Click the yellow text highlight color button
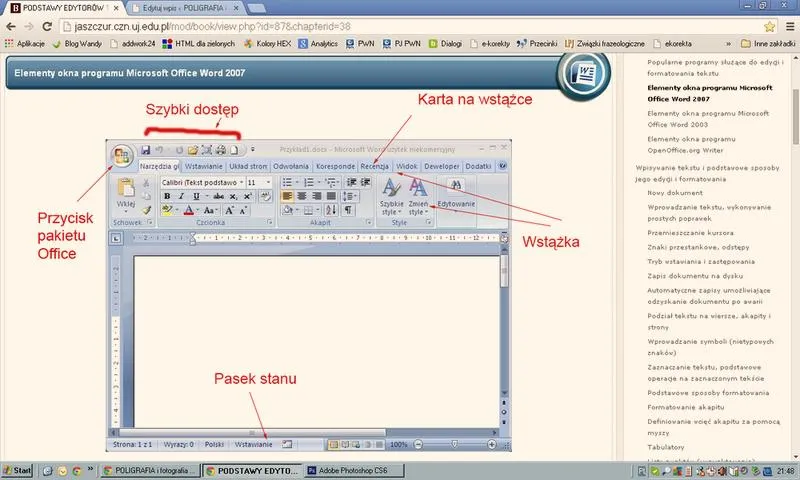Screen dimensions: 800x480 pyautogui.click(x=167, y=210)
